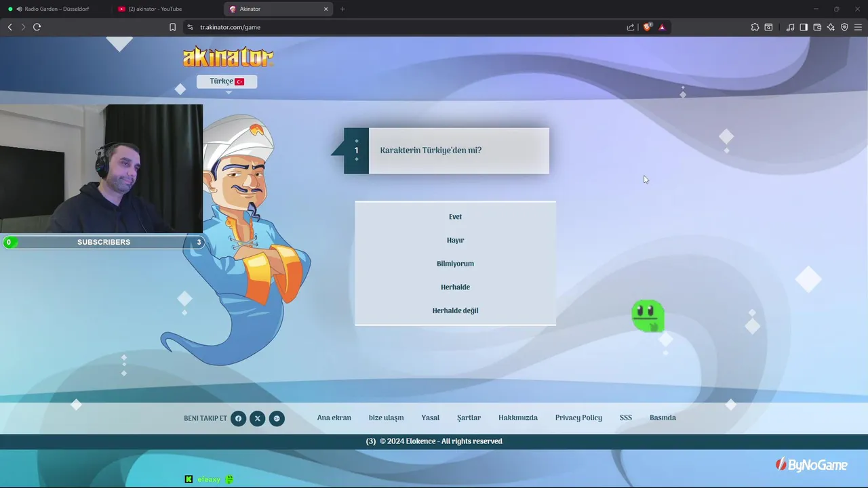Click the Akinator logo
The height and width of the screenshot is (488, 868).
[229, 57]
